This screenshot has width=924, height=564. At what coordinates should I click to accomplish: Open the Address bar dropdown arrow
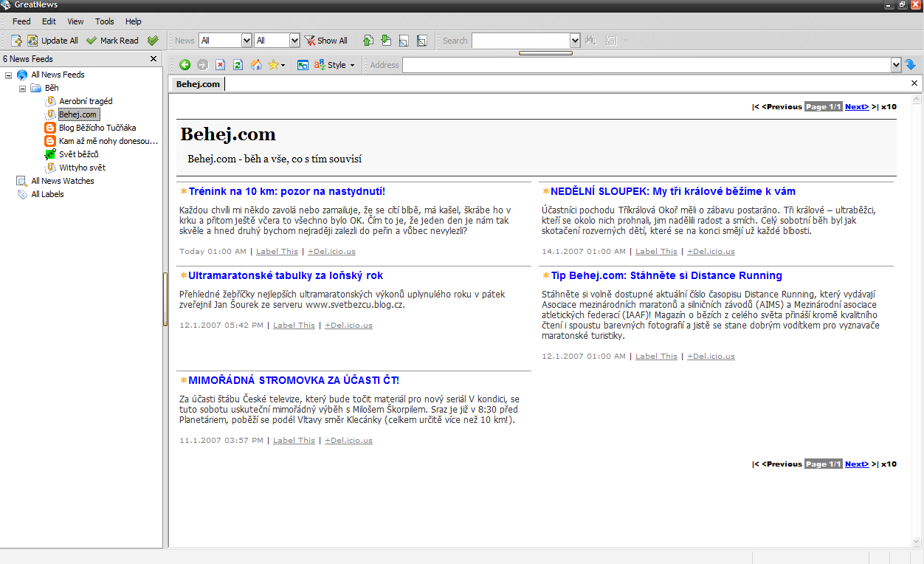coord(896,65)
